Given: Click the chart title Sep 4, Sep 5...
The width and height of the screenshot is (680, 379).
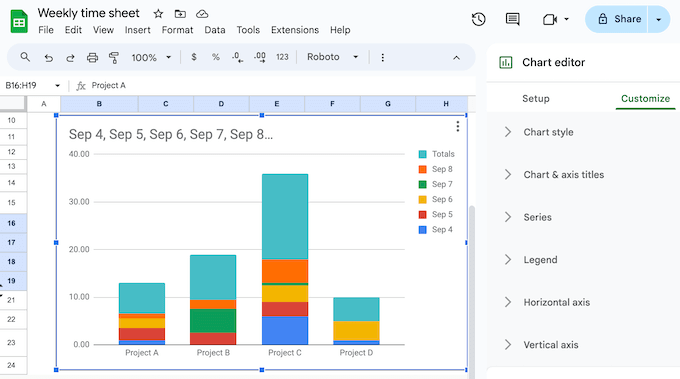Looking at the screenshot, I should click(170, 134).
